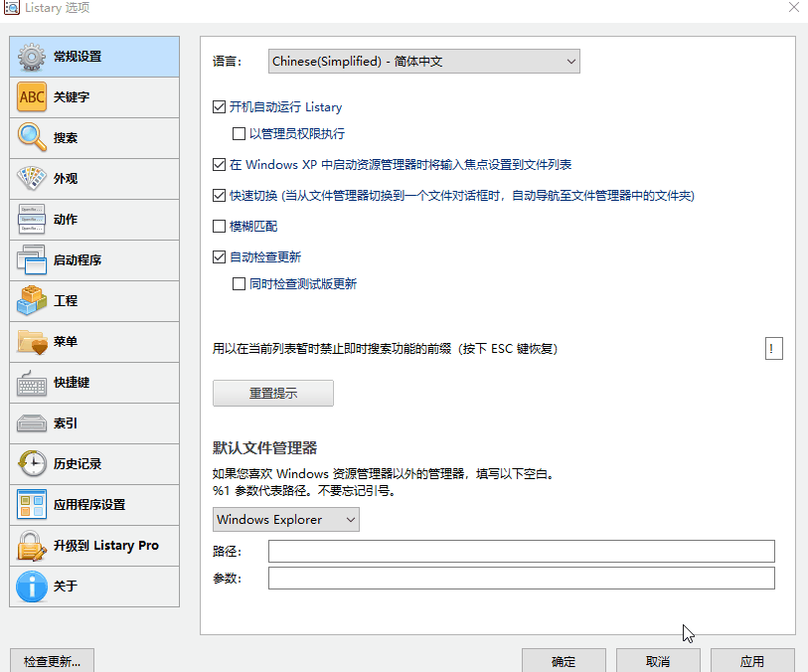Click the 取消 button
The height and width of the screenshot is (672, 808).
(x=658, y=661)
